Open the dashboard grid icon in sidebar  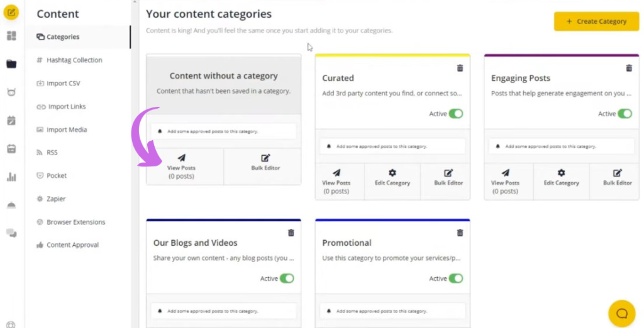click(x=11, y=36)
